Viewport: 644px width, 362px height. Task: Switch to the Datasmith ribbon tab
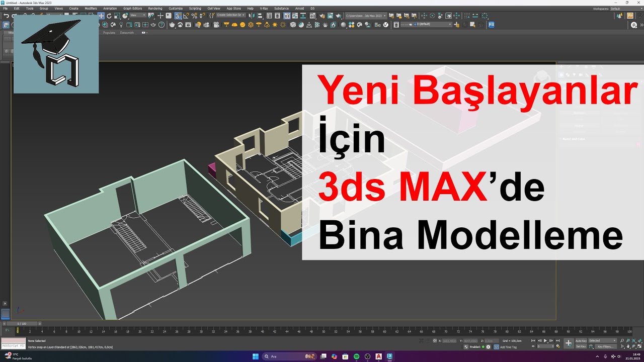point(127,33)
